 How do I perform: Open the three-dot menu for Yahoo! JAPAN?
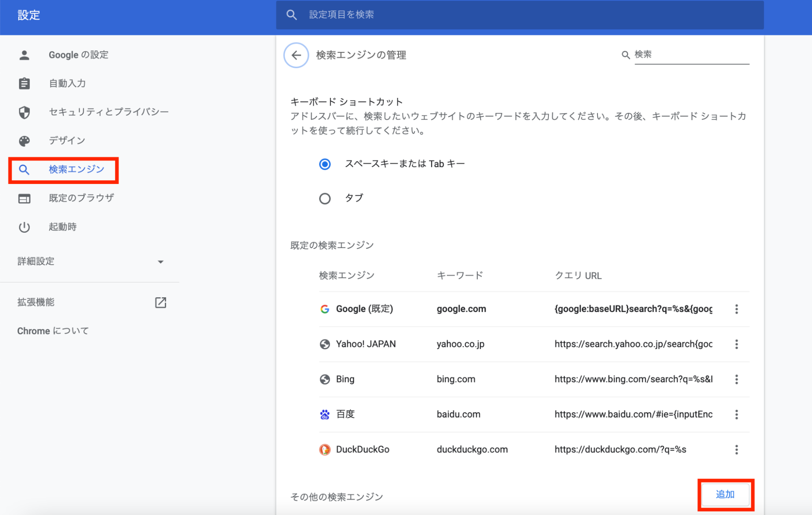tap(736, 344)
